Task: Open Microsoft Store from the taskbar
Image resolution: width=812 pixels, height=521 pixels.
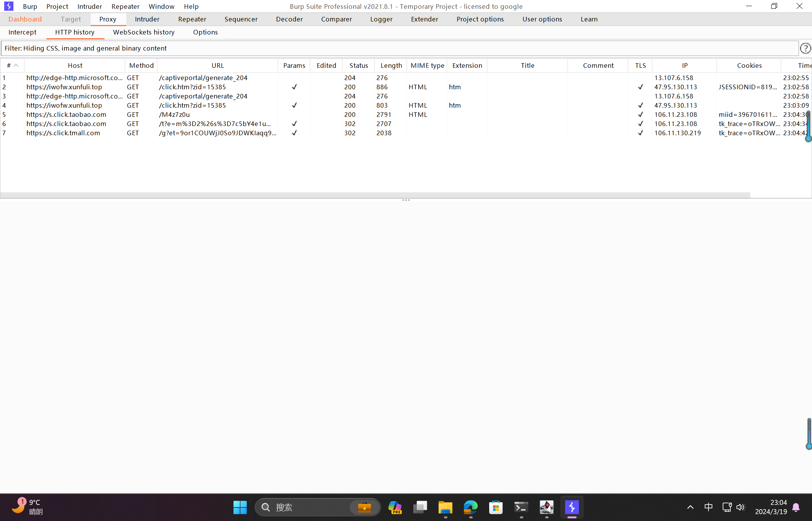Action: [496, 507]
